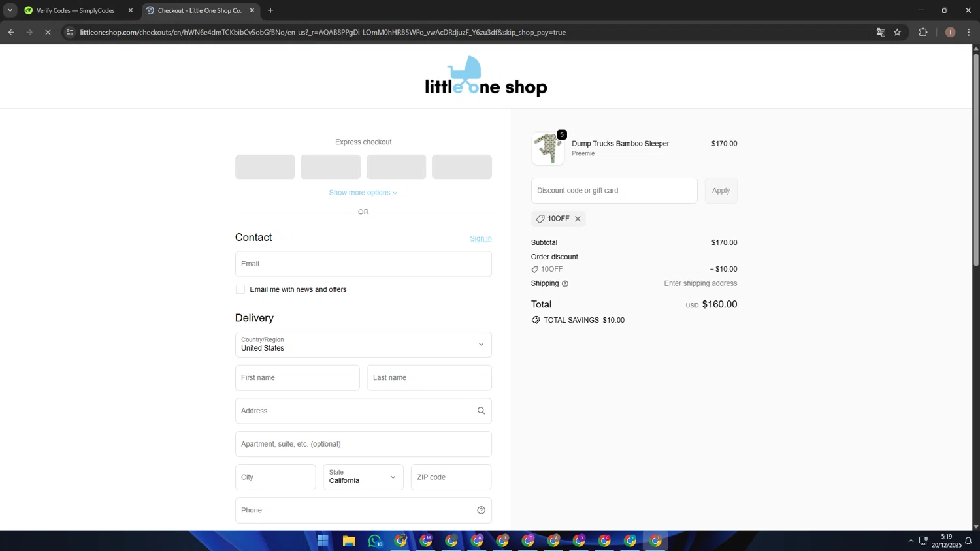
Task: View site information icon in address bar
Action: (x=70, y=32)
